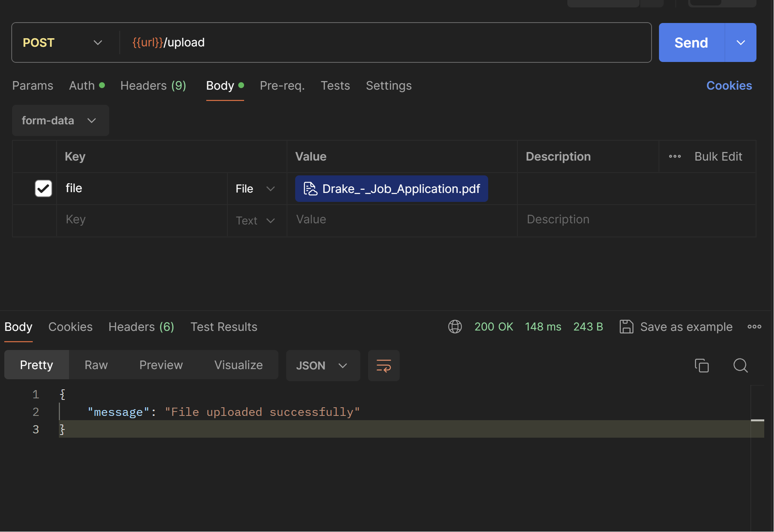Change file row type File dropdown

(256, 189)
